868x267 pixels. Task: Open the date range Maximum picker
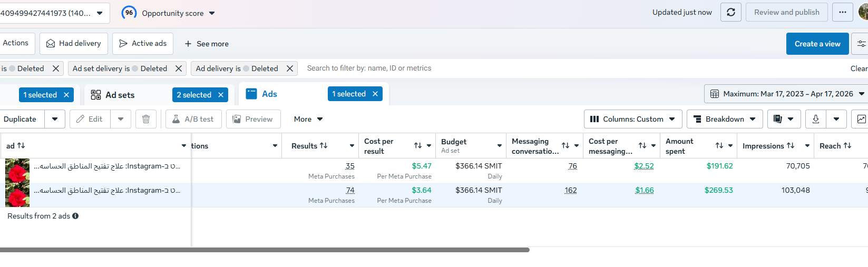tap(787, 94)
